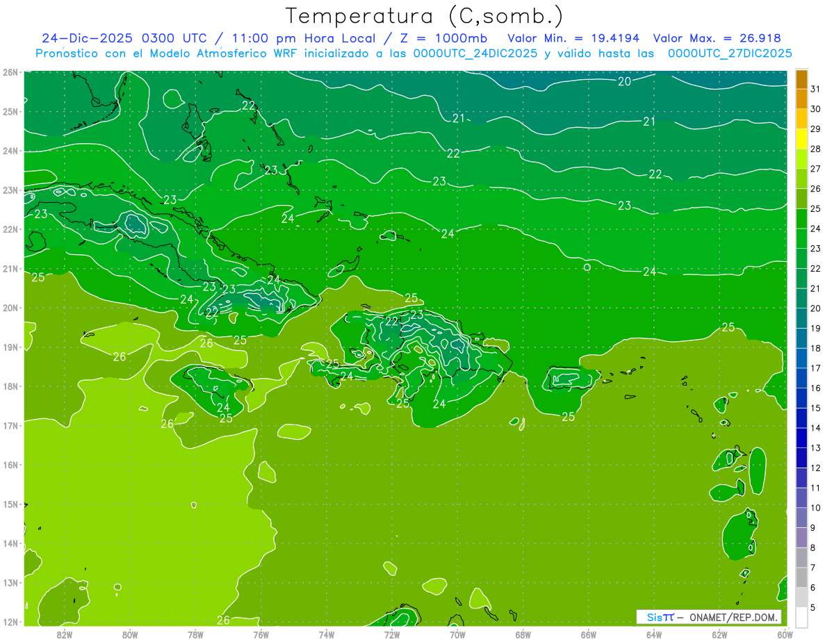Click the '26N' latitude axis label
Image resolution: width=834 pixels, height=644 pixels.
pos(10,72)
